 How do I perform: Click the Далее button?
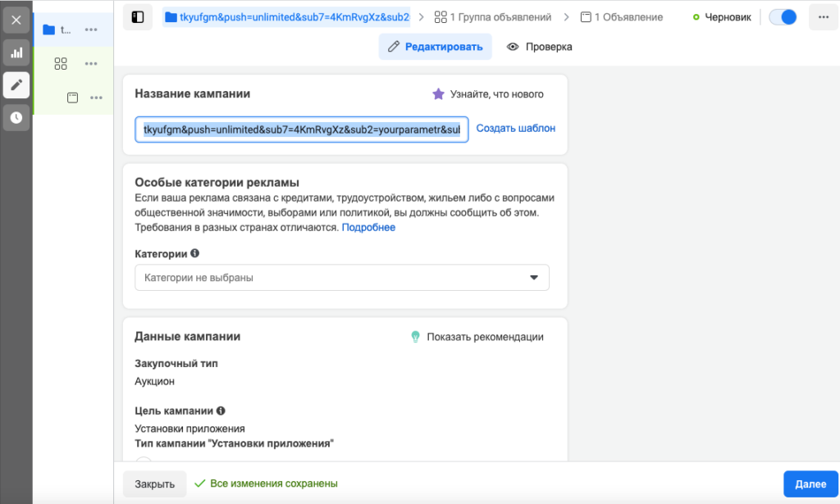(810, 484)
